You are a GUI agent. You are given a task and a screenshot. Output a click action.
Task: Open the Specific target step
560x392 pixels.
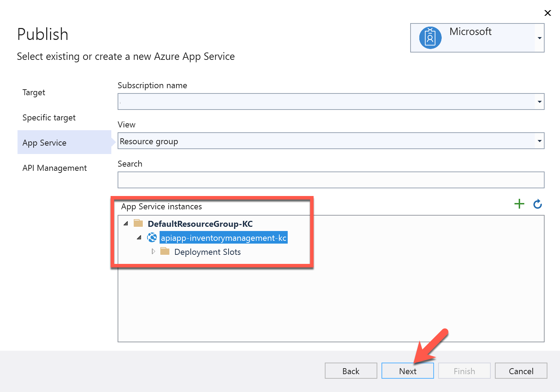click(x=49, y=118)
